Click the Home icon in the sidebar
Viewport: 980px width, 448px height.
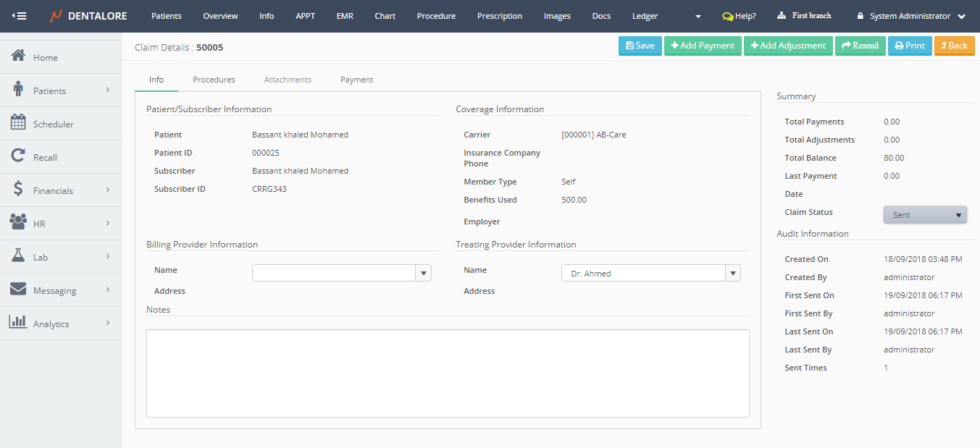tap(18, 56)
